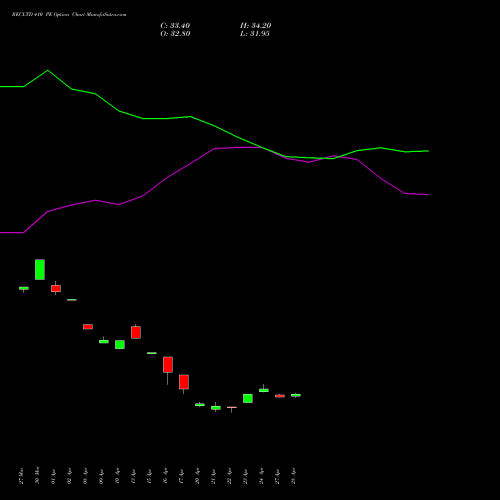Click the low price value L: 31.95

pos(255,34)
